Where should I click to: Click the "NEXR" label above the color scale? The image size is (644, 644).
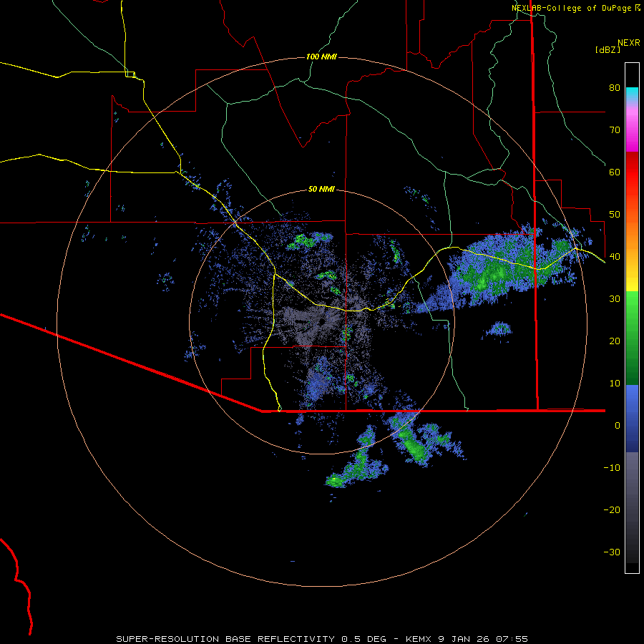coord(629,43)
